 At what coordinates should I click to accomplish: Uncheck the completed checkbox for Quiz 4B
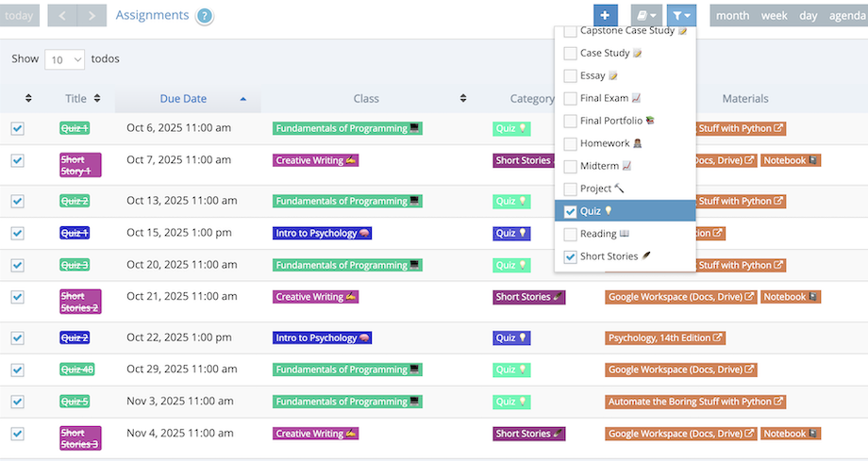click(18, 370)
